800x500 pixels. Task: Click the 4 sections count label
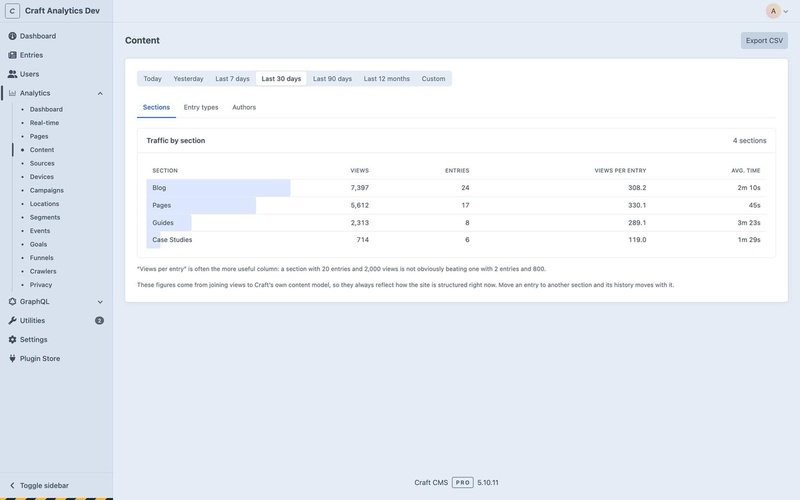click(x=749, y=140)
